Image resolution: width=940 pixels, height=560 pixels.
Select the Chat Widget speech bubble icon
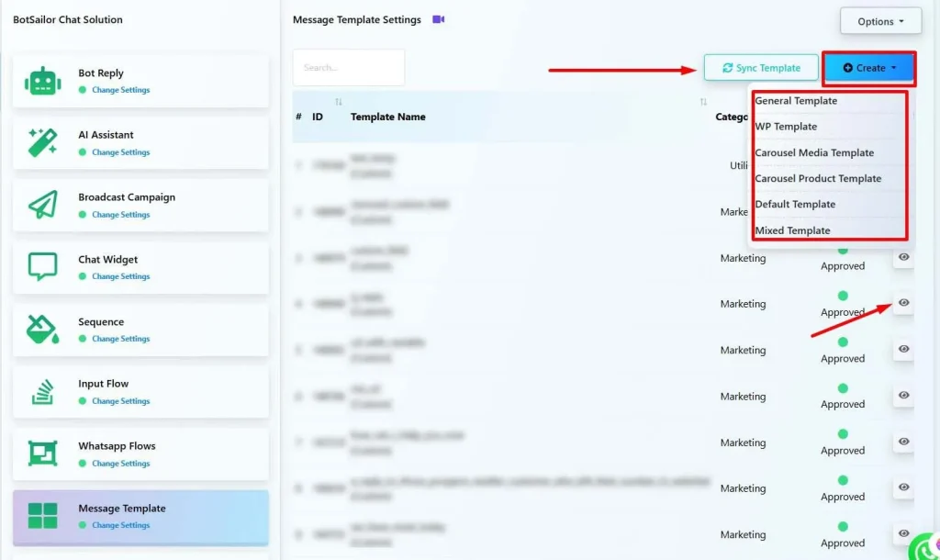[x=42, y=267]
